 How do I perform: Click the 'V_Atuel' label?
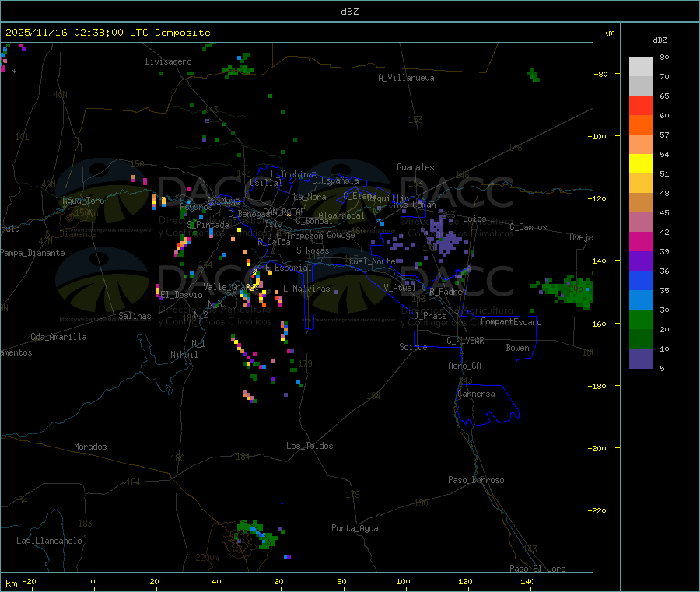(x=400, y=288)
